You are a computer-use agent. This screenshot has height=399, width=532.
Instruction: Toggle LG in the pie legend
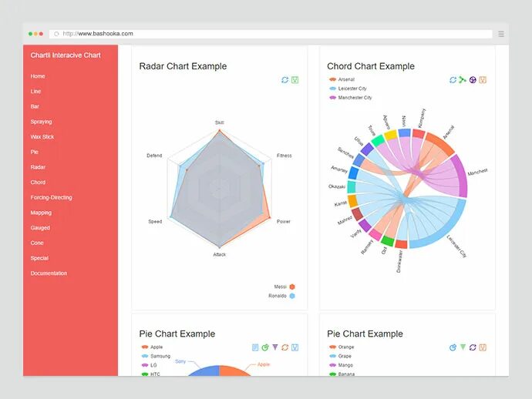click(x=149, y=365)
